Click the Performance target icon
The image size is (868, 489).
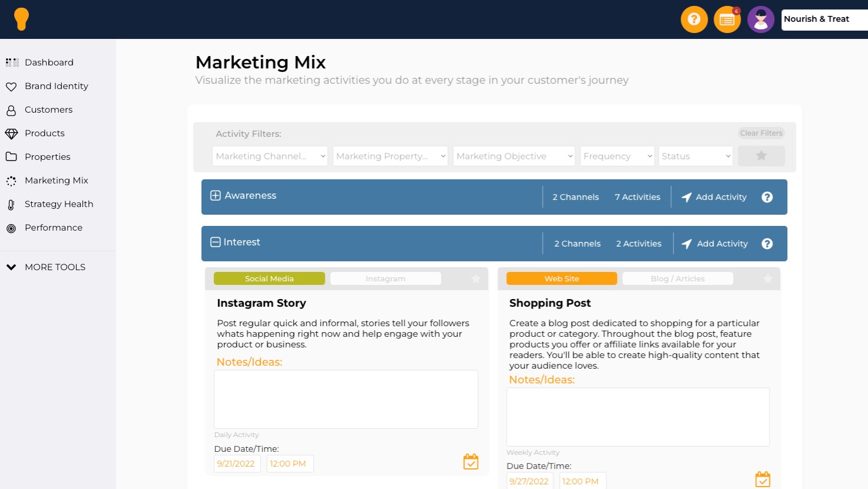click(x=11, y=228)
